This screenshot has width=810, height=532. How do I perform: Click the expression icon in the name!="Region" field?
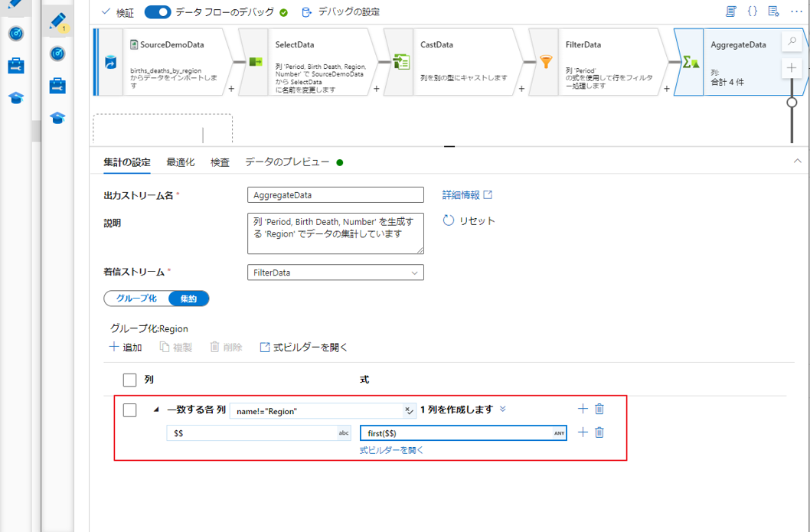coord(409,411)
